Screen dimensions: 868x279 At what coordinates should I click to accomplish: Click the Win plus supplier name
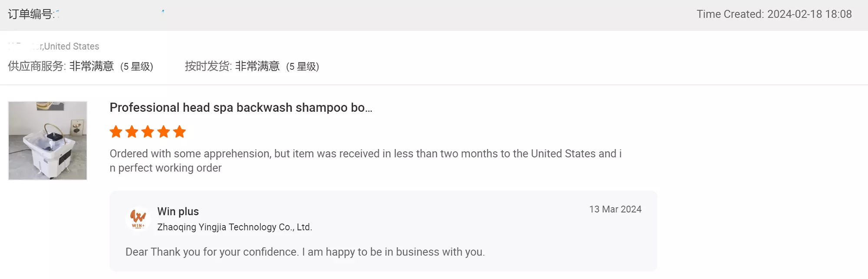[178, 211]
